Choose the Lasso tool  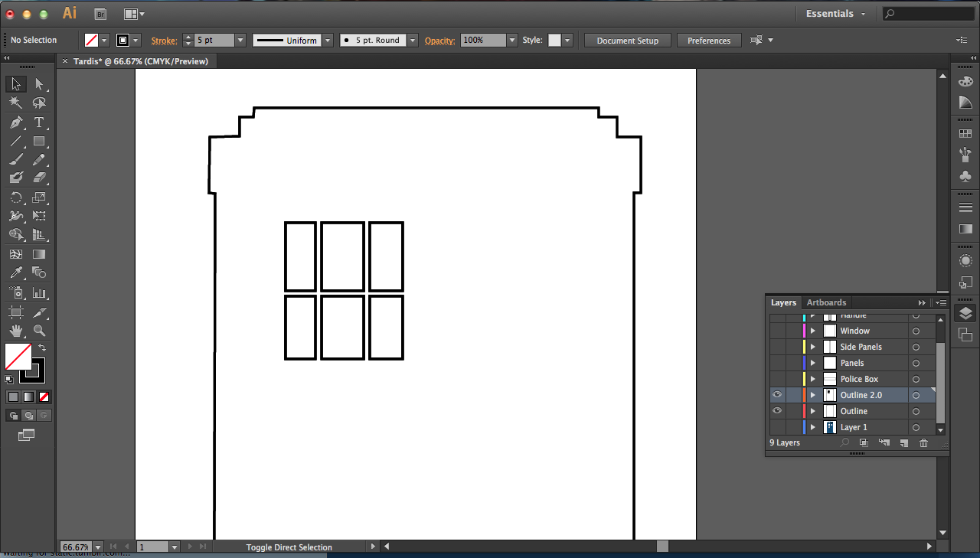click(x=39, y=103)
